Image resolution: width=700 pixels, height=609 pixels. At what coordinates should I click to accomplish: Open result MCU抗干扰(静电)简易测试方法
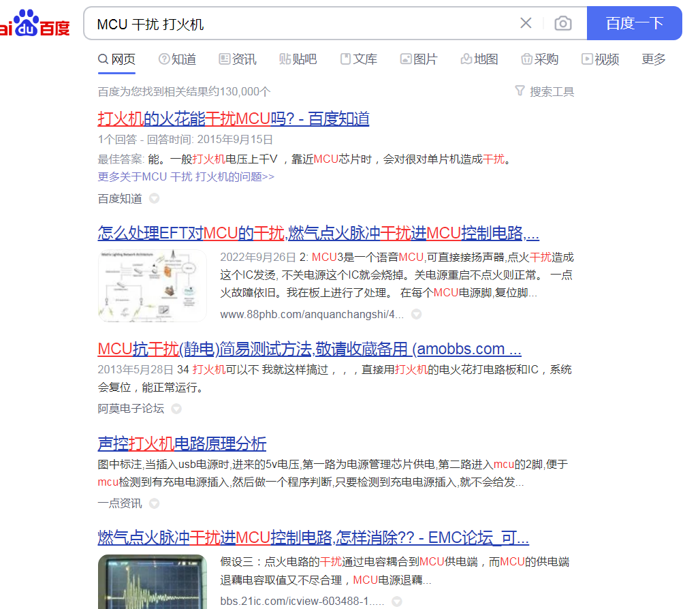pos(309,349)
